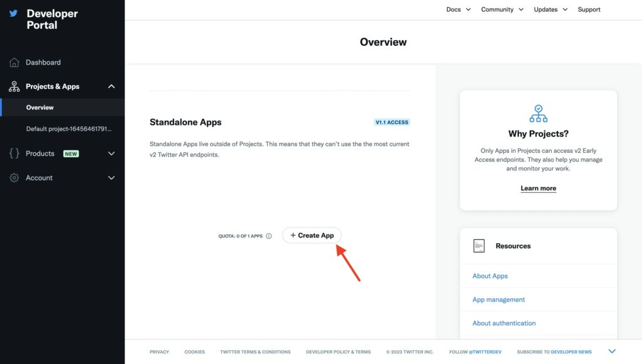
Task: Click the Twitter bird logo
Action: point(14,13)
